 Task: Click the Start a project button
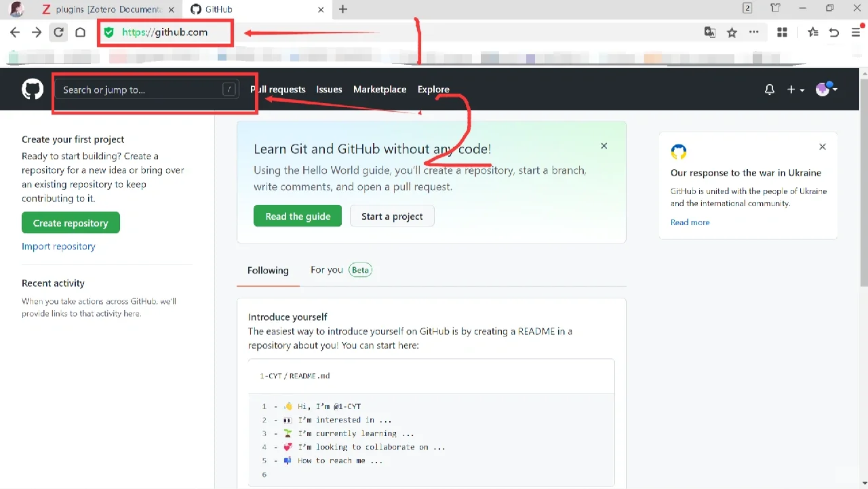click(392, 216)
